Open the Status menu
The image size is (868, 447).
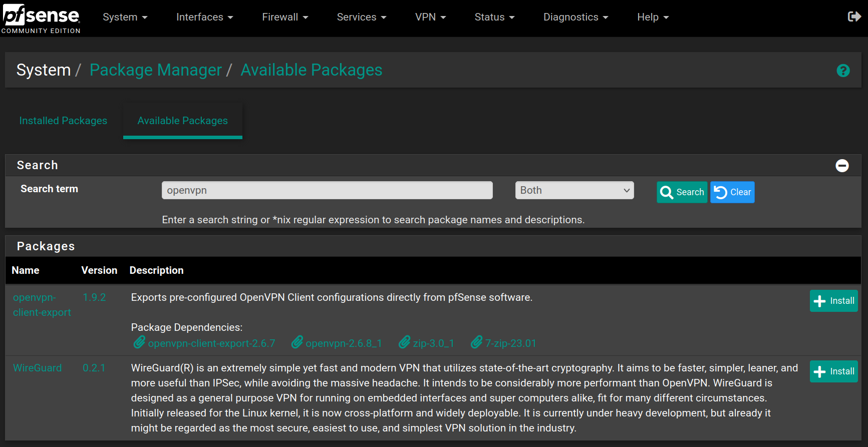(494, 17)
